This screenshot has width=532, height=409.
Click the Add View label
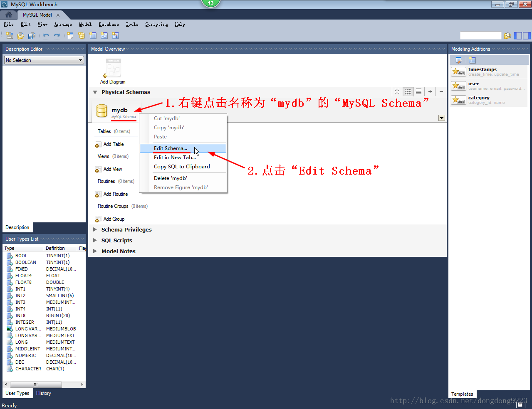[x=113, y=169]
